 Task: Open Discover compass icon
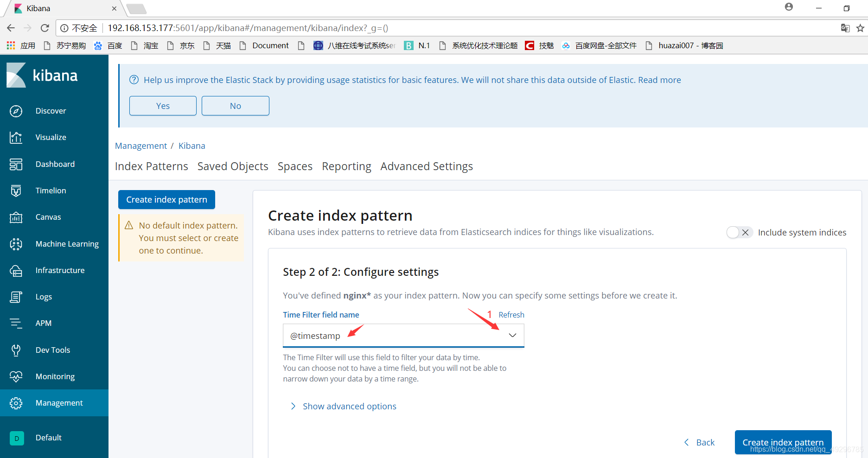(x=16, y=111)
